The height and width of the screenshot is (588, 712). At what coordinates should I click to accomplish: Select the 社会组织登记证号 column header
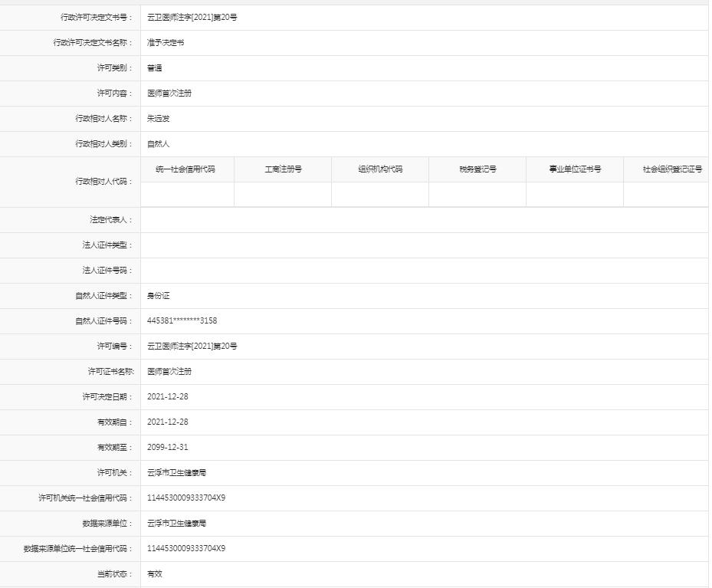point(670,169)
